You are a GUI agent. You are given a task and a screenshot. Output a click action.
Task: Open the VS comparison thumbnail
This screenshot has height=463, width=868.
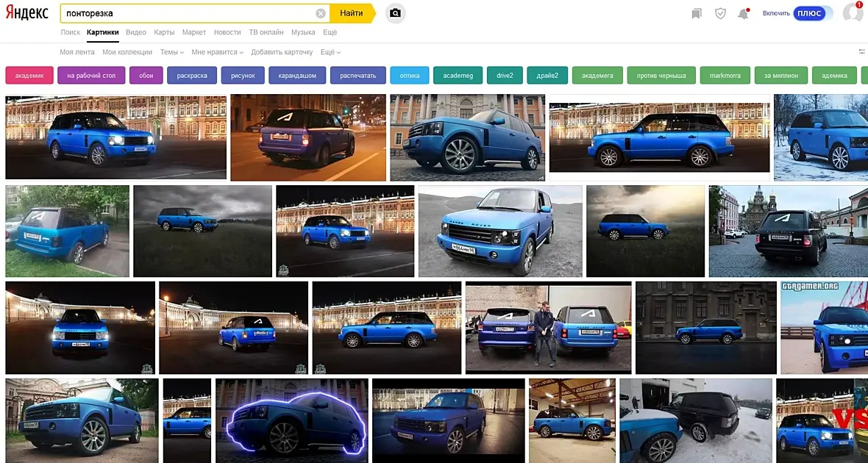click(x=822, y=420)
